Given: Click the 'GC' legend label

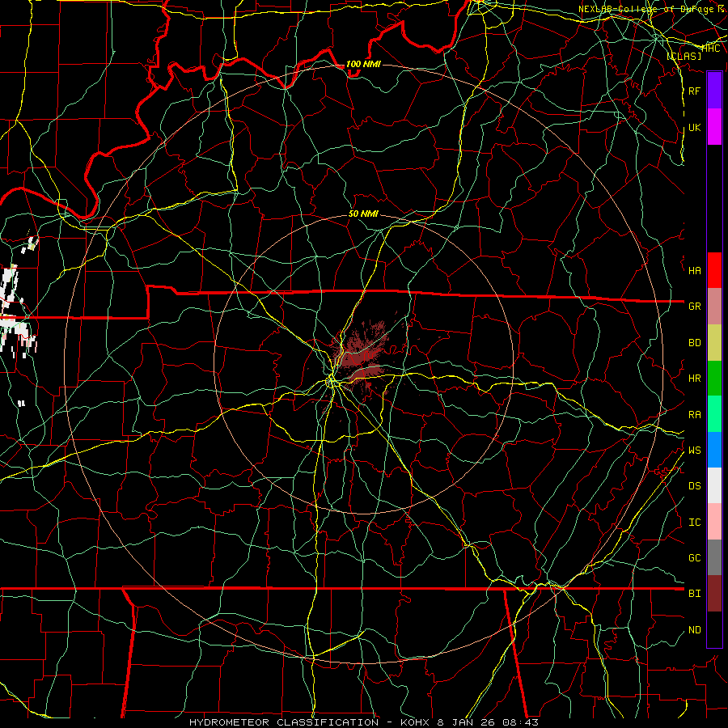Looking at the screenshot, I should [695, 558].
